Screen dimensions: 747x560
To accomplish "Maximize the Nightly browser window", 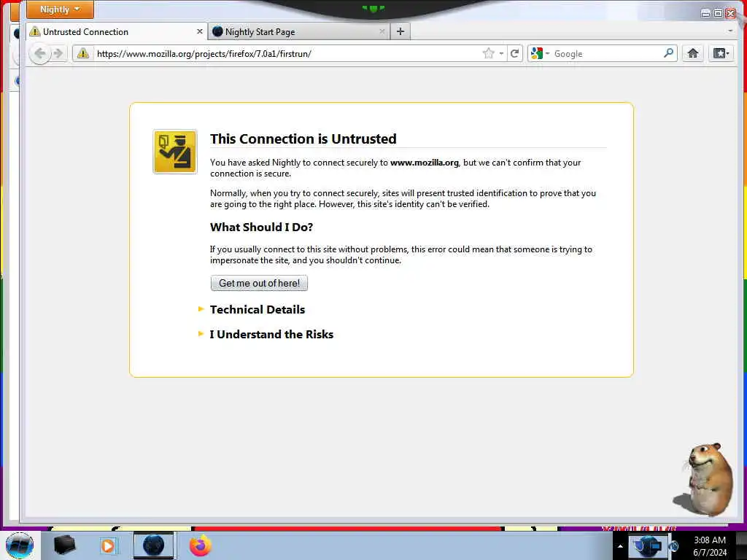I will (718, 13).
